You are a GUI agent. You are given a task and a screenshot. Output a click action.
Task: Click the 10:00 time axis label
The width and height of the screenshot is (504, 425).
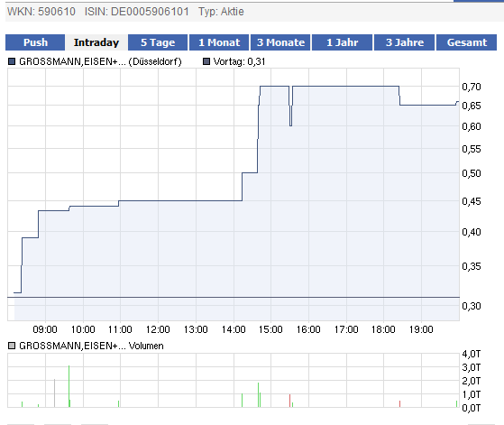click(x=83, y=329)
